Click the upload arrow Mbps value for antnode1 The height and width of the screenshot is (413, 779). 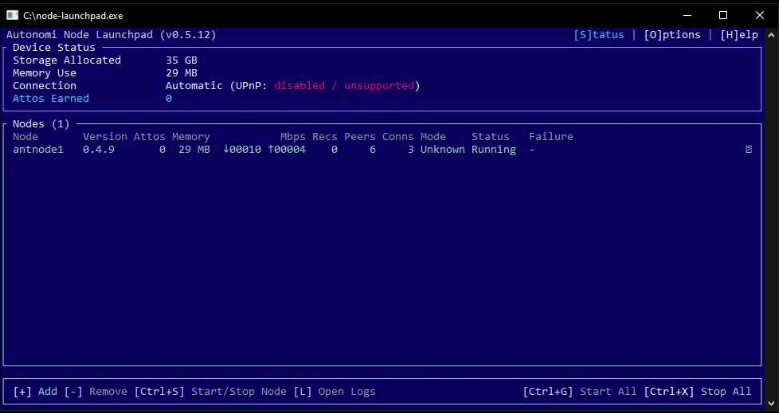(286, 150)
